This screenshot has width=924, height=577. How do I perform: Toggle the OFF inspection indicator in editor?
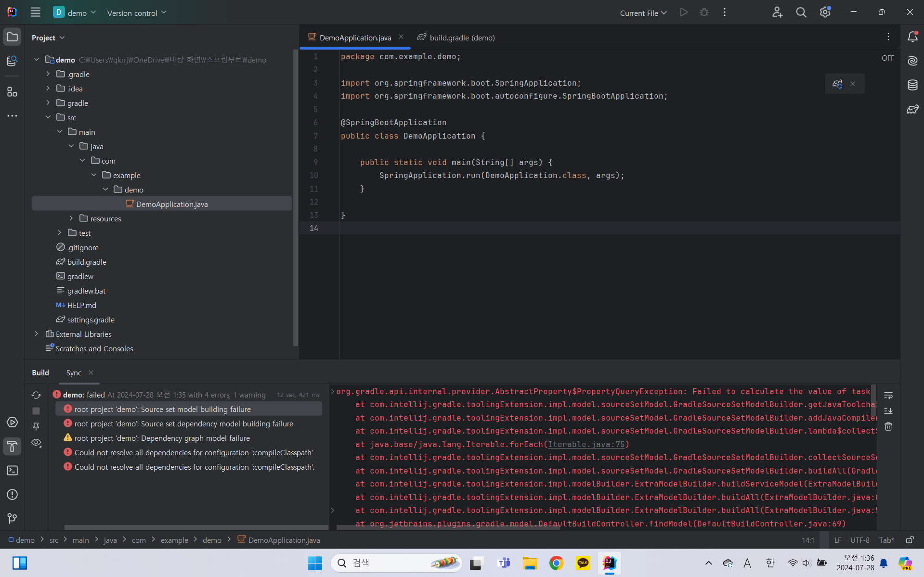tap(887, 58)
